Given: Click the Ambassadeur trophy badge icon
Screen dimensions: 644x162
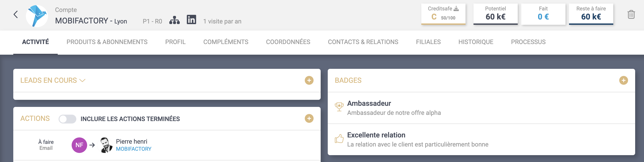Looking at the screenshot, I should click(x=339, y=107).
